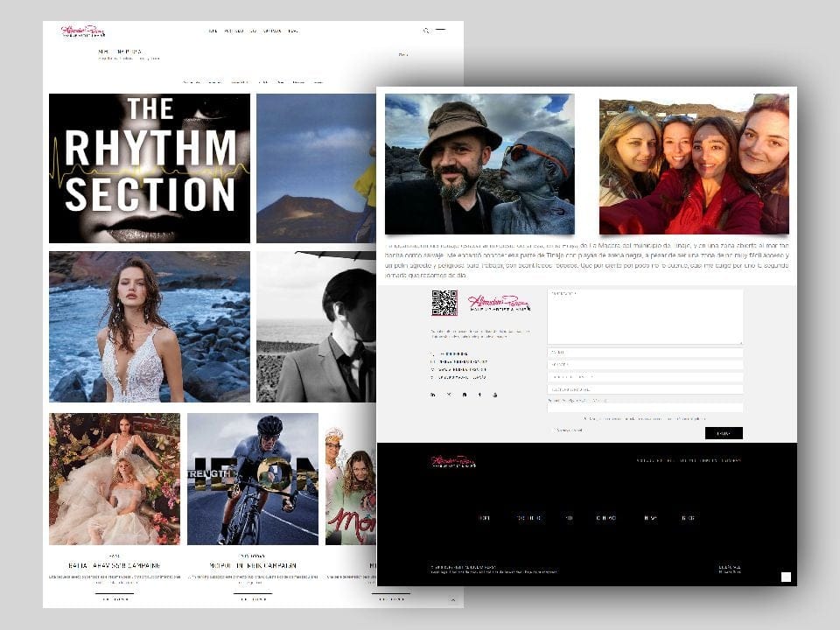Click the Twitter social icon

449,395
